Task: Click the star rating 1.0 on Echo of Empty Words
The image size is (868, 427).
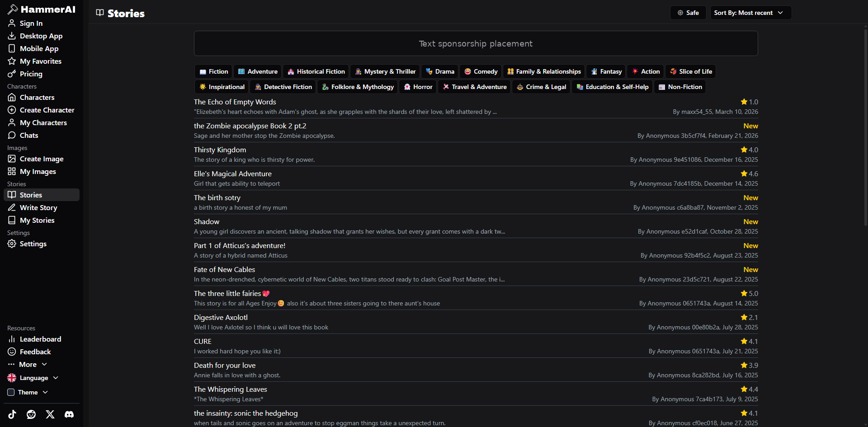Action: click(x=750, y=102)
